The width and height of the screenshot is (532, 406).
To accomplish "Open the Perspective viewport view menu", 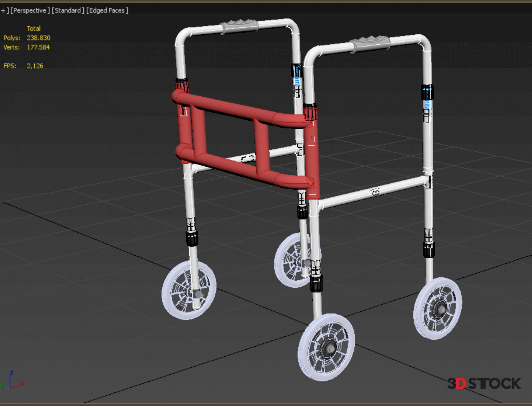I will click(30, 11).
